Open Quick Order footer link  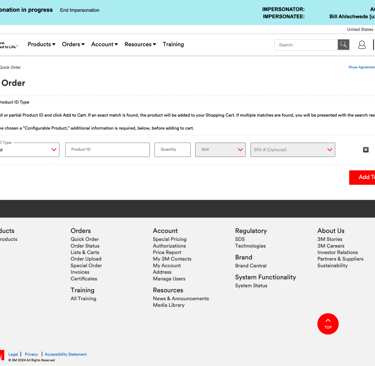85,239
